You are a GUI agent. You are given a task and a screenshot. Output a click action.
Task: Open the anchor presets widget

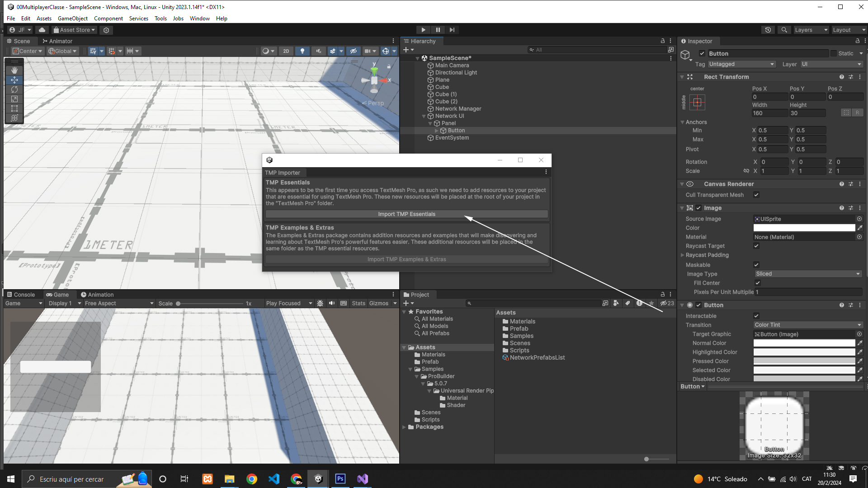[x=697, y=103]
